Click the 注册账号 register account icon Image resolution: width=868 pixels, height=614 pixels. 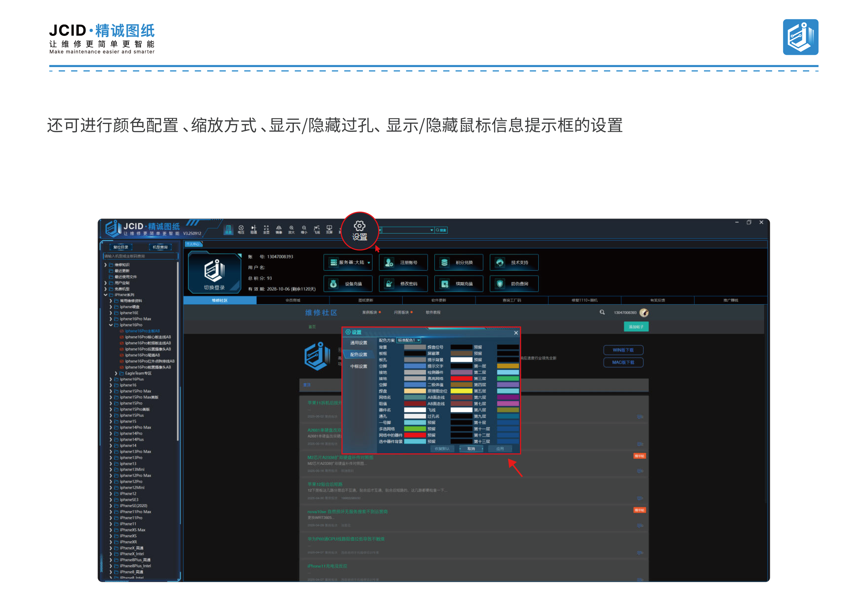point(389,263)
